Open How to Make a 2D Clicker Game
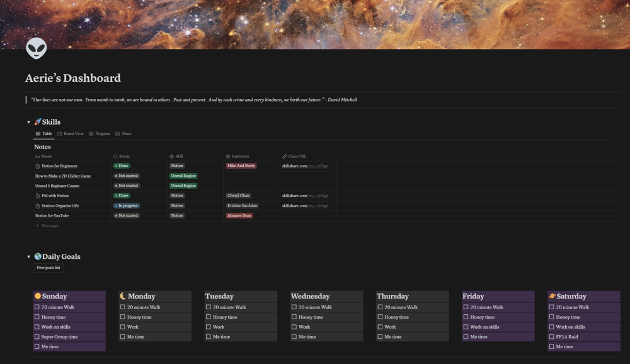630x364 pixels. [63, 176]
